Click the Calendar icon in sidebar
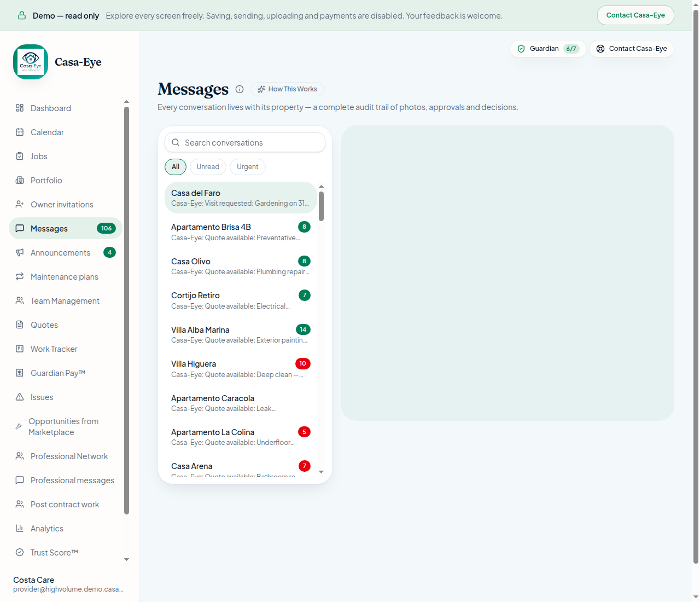Image resolution: width=700 pixels, height=602 pixels. pos(20,132)
